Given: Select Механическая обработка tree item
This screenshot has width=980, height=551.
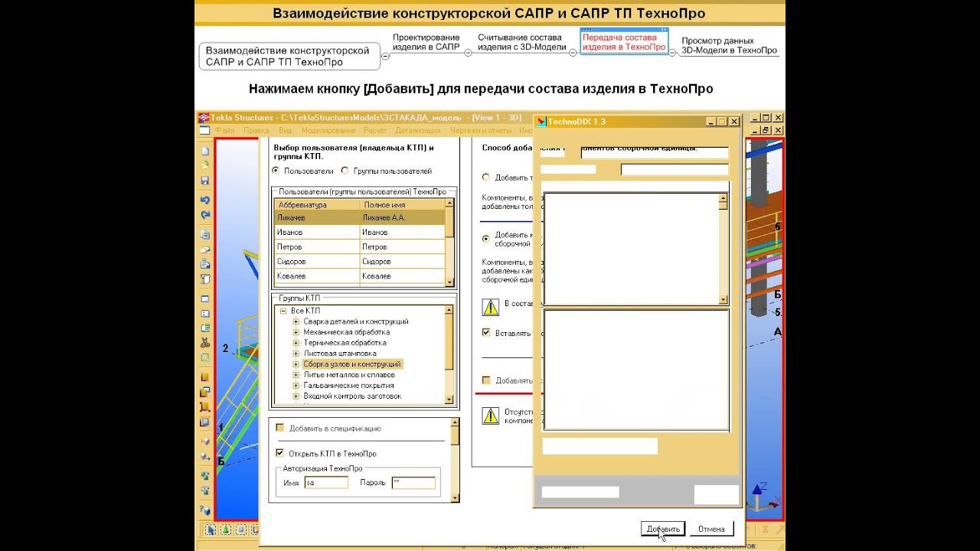Looking at the screenshot, I should [346, 332].
